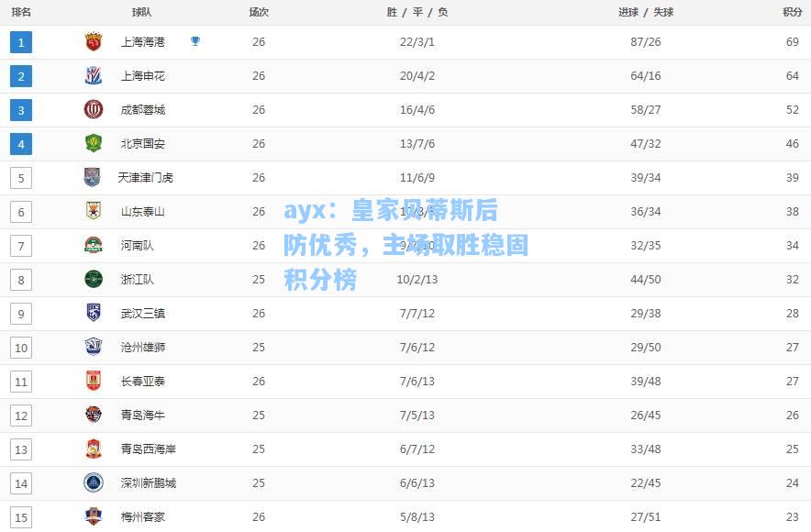Click the 梅州客家 team logo
This screenshot has width=811, height=532.
point(93,516)
